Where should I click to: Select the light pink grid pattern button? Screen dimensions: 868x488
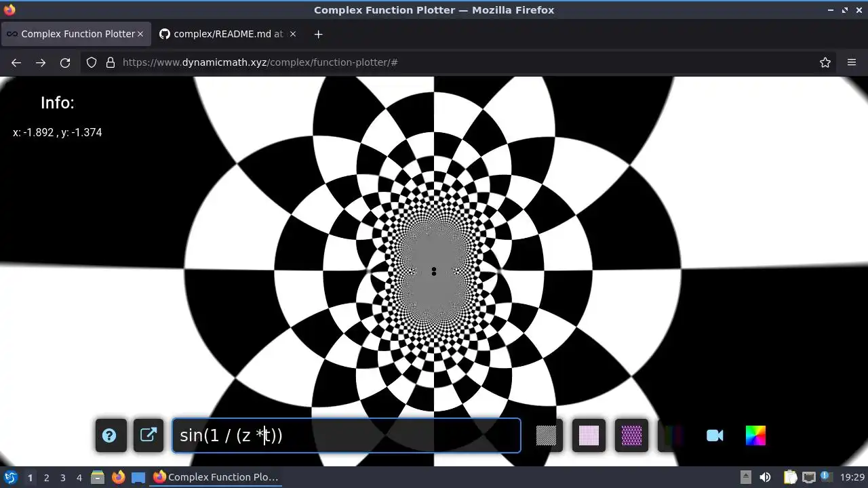589,436
